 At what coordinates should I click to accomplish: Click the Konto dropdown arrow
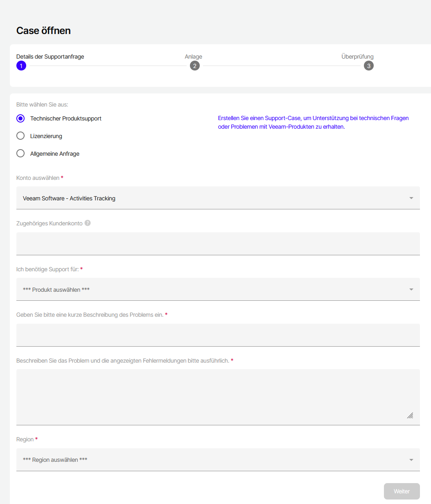click(411, 198)
